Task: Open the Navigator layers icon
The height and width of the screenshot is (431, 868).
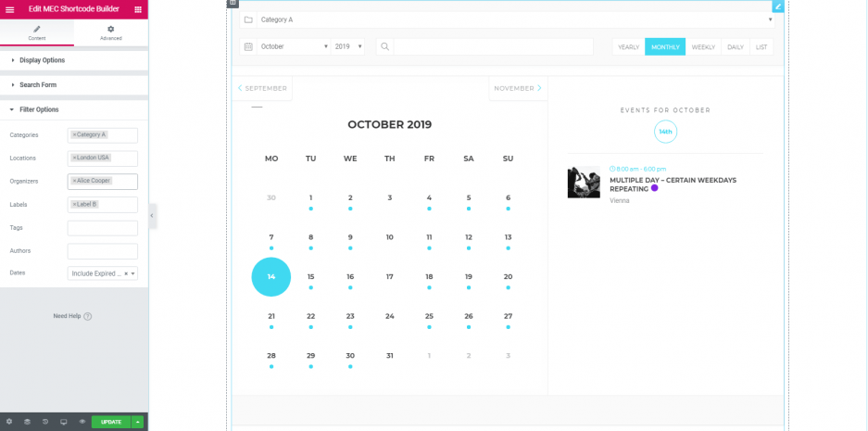Action: pos(27,422)
